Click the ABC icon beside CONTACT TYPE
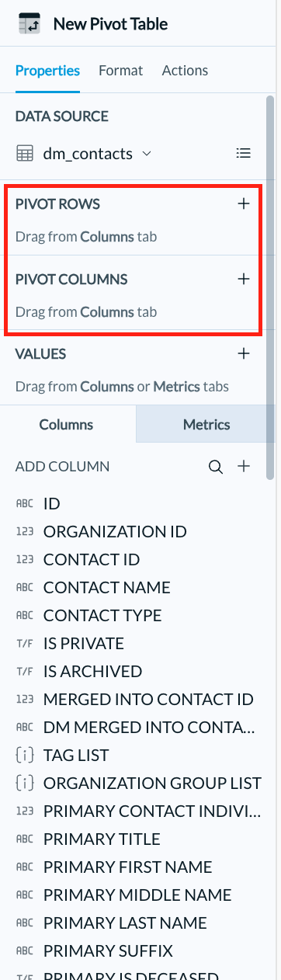This screenshot has width=281, height=980. click(x=25, y=616)
